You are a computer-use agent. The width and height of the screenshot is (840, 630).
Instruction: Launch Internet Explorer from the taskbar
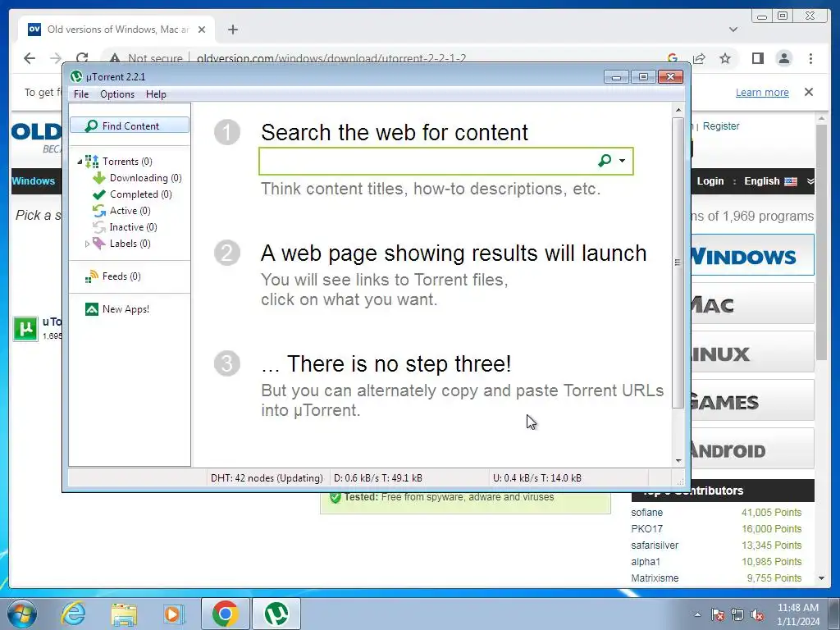tap(73, 614)
